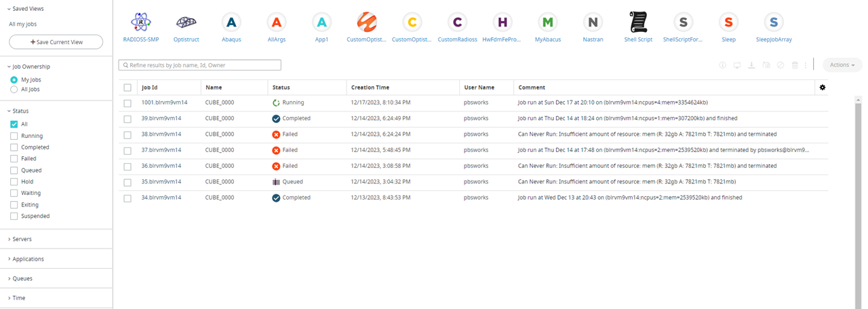The width and height of the screenshot is (868, 309).
Task: Launch the RADIOSS-SMP application
Action: click(x=140, y=22)
